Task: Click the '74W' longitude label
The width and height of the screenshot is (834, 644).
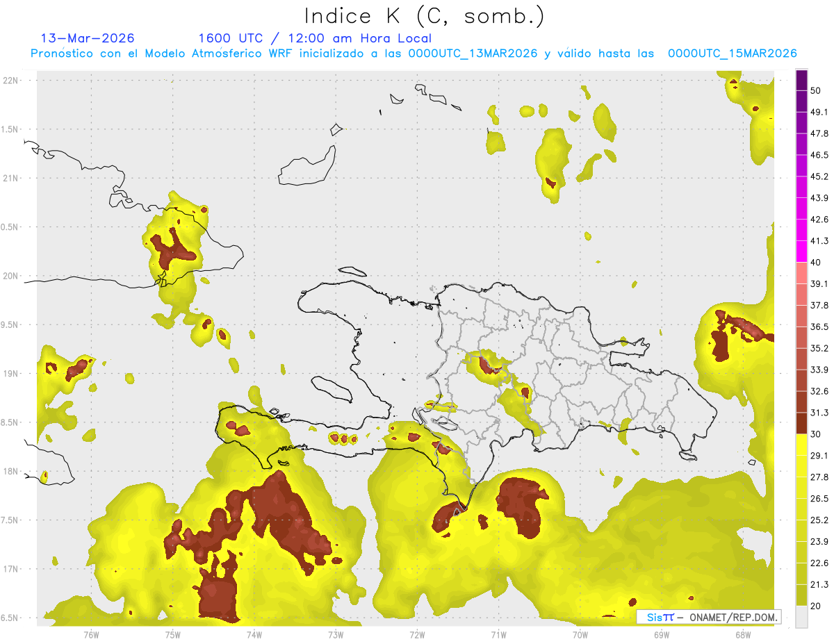Action: pyautogui.click(x=254, y=635)
